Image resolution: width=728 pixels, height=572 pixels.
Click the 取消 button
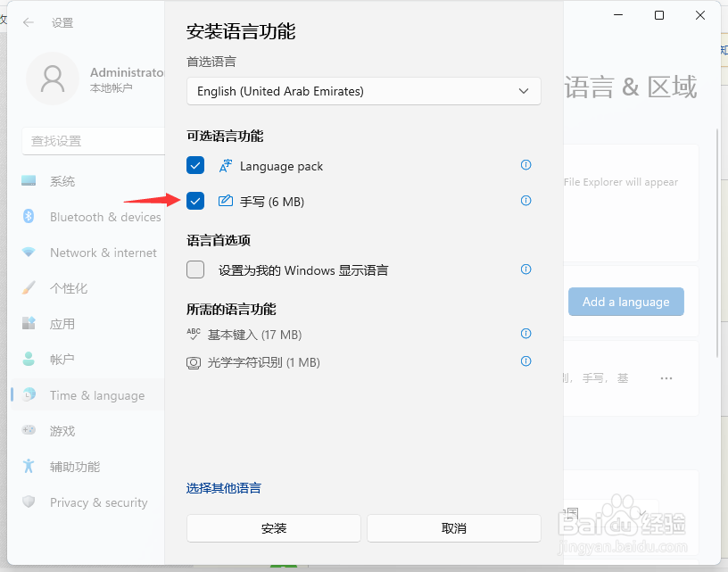pos(453,528)
